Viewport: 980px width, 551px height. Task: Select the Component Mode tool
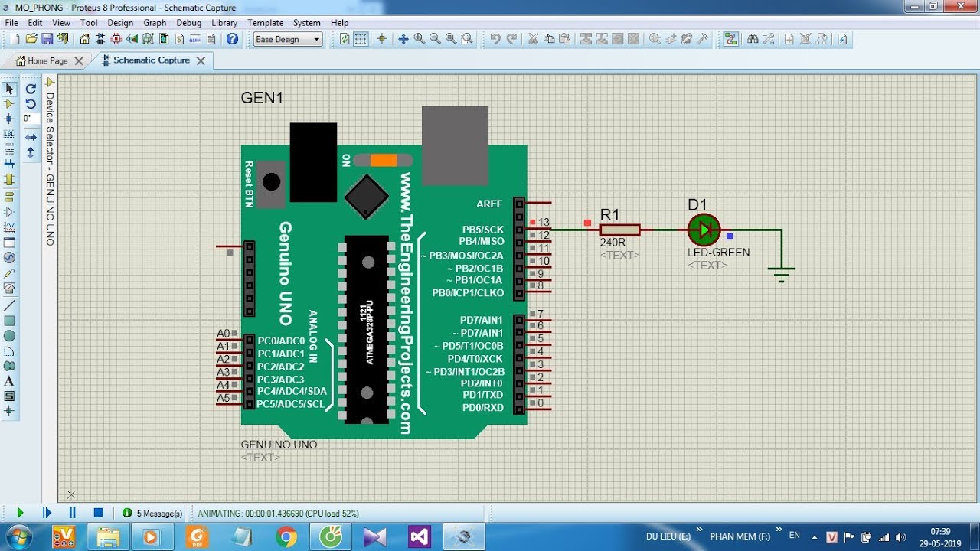[x=9, y=103]
